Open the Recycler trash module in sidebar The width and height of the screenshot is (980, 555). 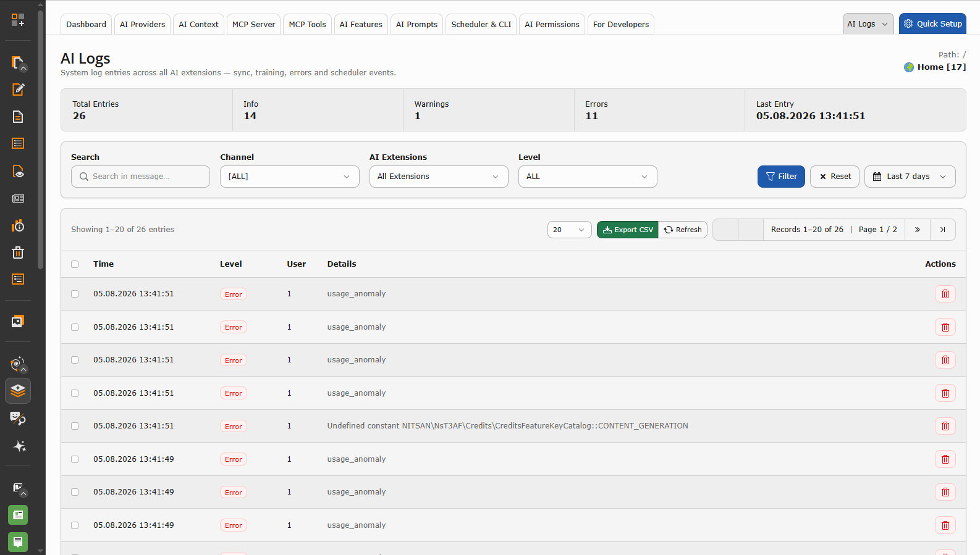[x=18, y=252]
